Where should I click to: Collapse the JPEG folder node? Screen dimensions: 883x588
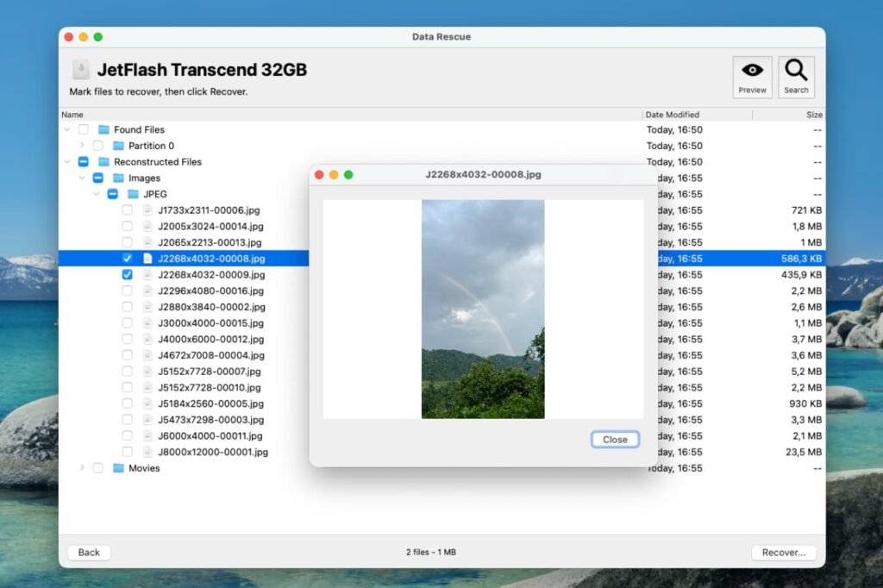pyautogui.click(x=97, y=194)
